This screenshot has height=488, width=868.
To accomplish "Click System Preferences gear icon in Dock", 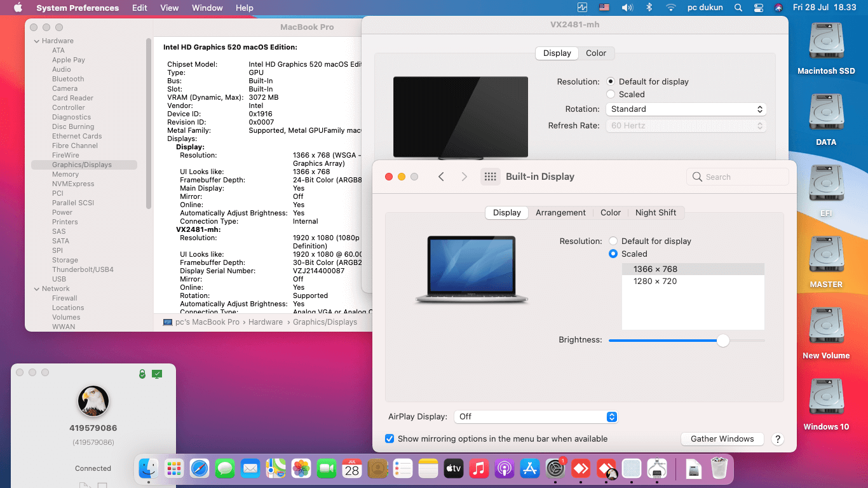I will pos(555,469).
